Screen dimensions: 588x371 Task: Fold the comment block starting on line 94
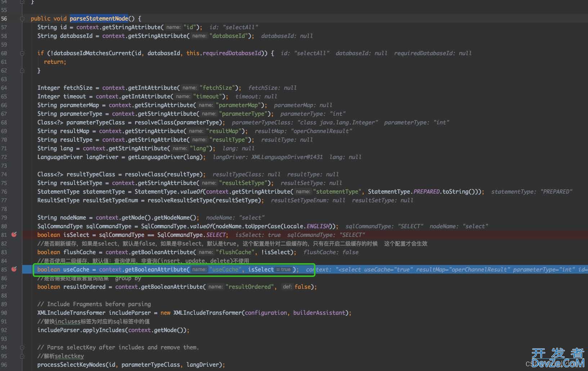pyautogui.click(x=22, y=348)
